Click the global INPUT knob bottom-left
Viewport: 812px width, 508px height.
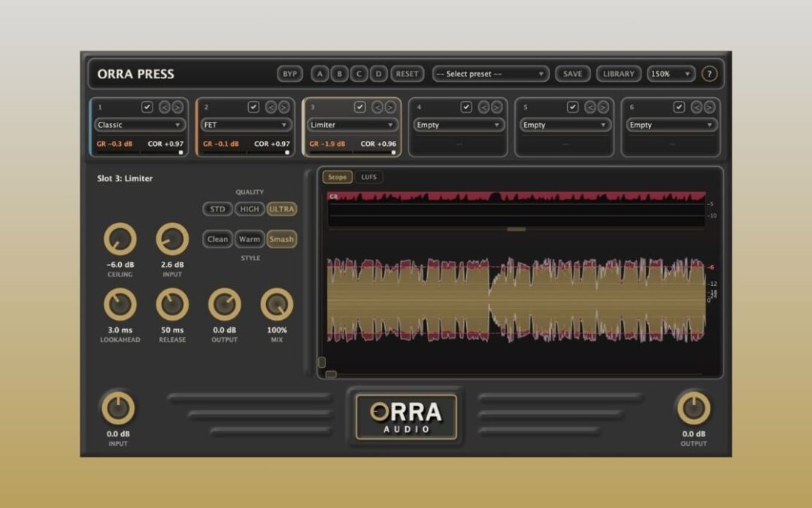point(118,408)
